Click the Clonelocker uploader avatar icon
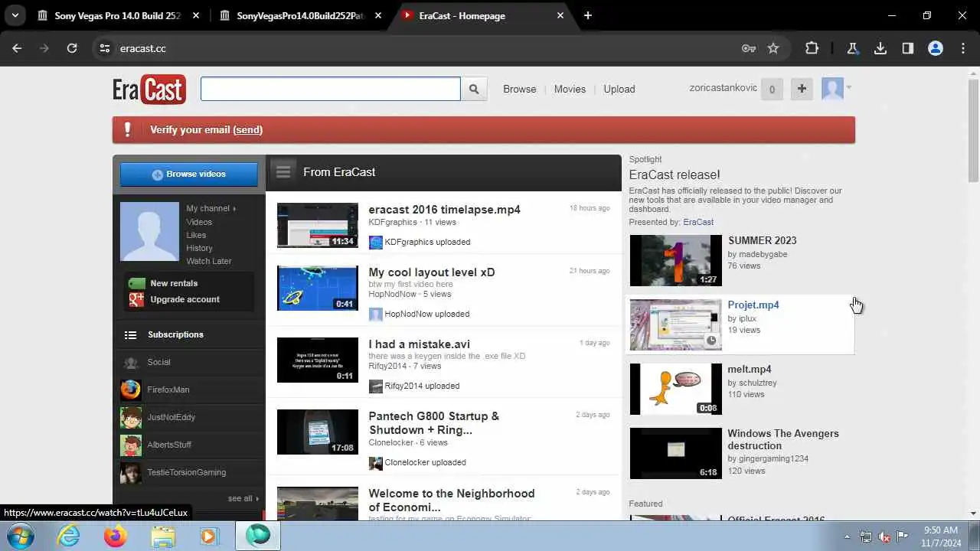This screenshot has width=980, height=551. 376,462
